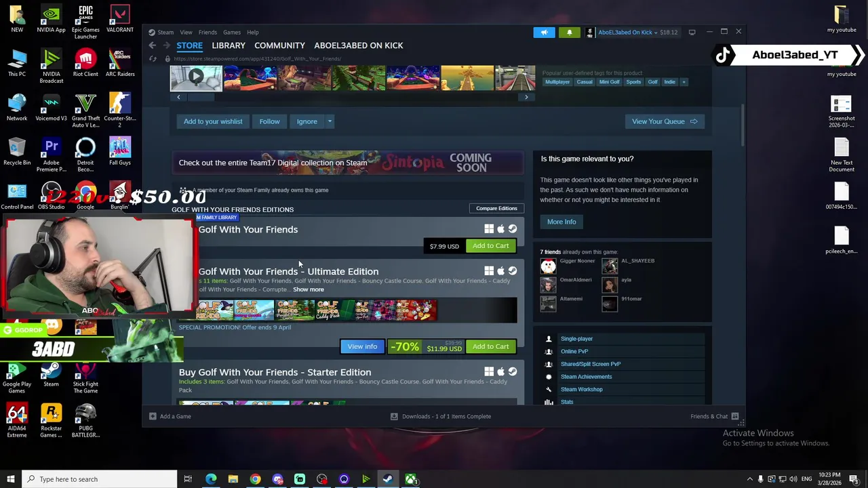Open the Games menu

[232, 32]
